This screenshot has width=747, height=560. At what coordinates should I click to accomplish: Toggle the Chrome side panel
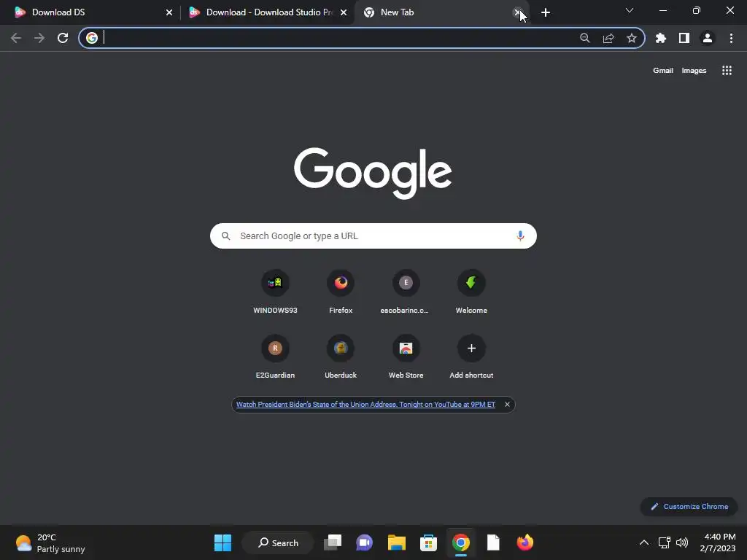coord(684,38)
